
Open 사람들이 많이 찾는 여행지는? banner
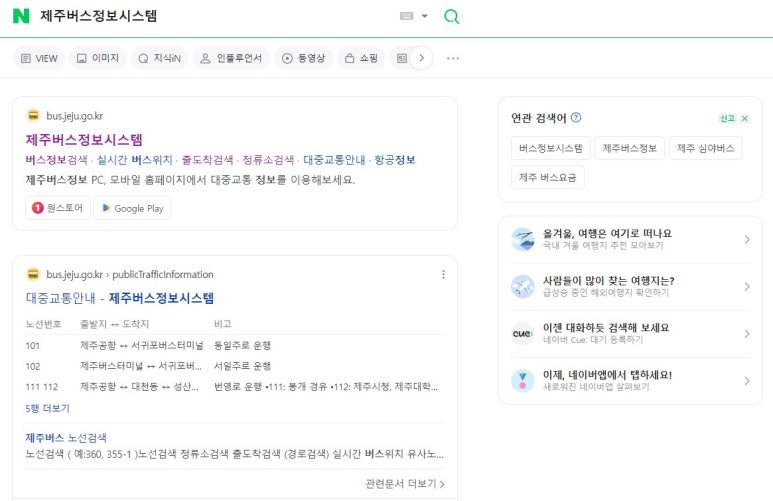click(x=630, y=286)
